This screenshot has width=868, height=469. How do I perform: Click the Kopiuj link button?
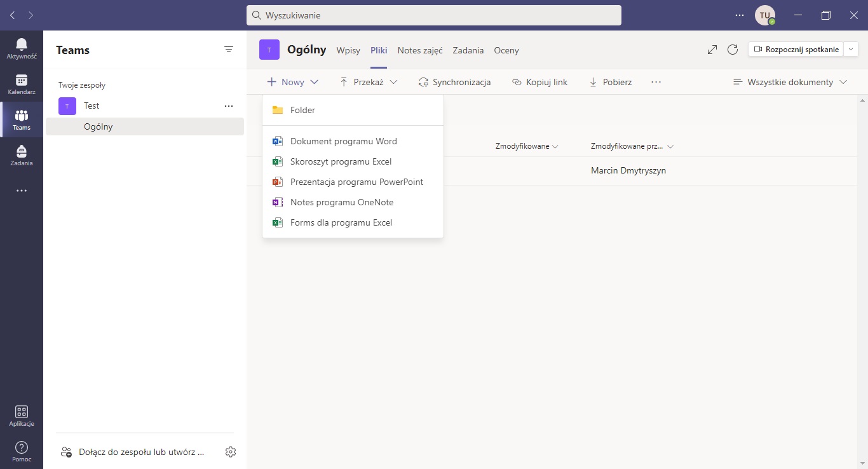click(539, 82)
